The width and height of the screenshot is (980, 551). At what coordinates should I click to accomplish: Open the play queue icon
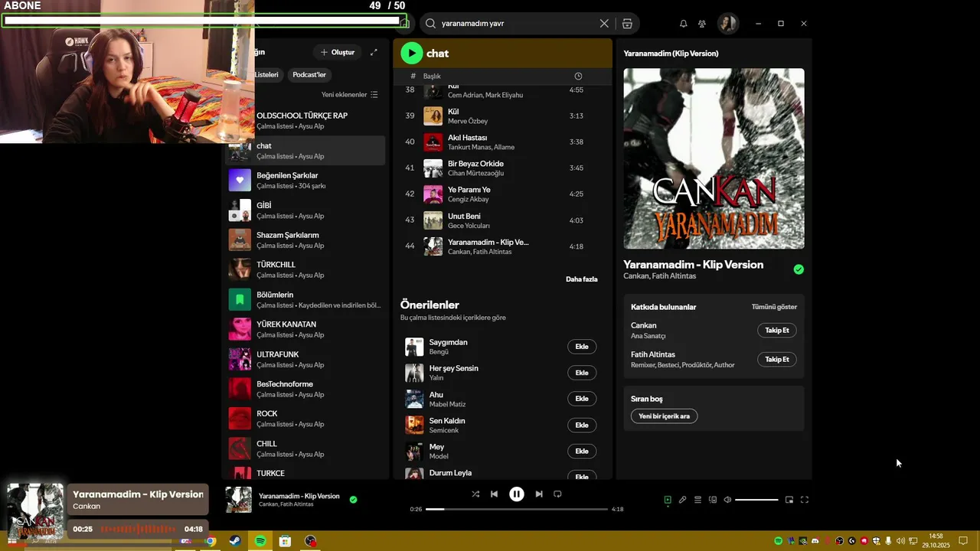point(697,500)
